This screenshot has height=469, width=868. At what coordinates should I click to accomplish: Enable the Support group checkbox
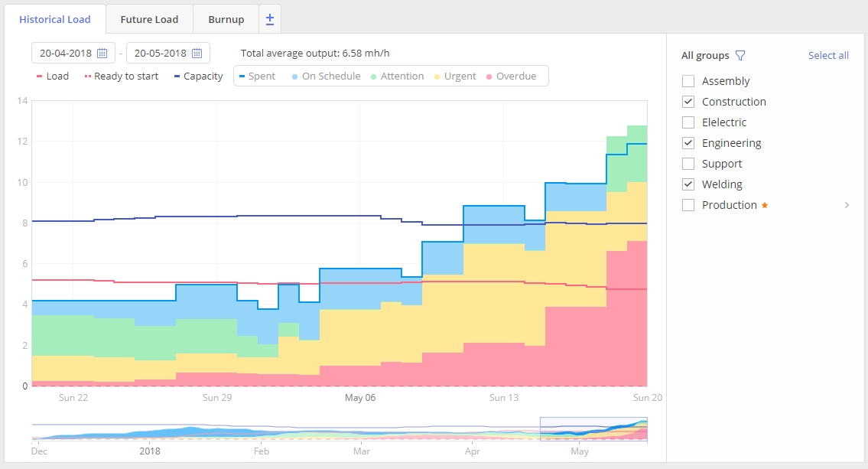688,164
